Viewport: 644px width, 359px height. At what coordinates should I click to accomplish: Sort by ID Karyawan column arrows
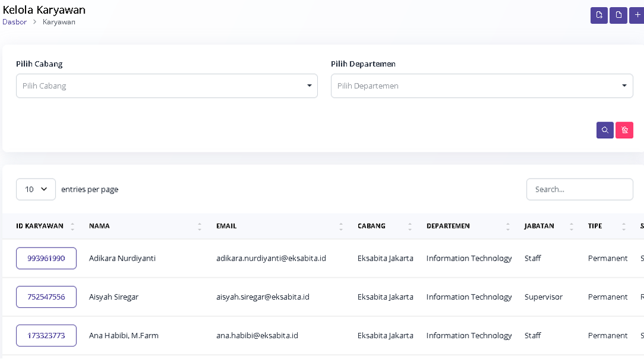(x=72, y=226)
